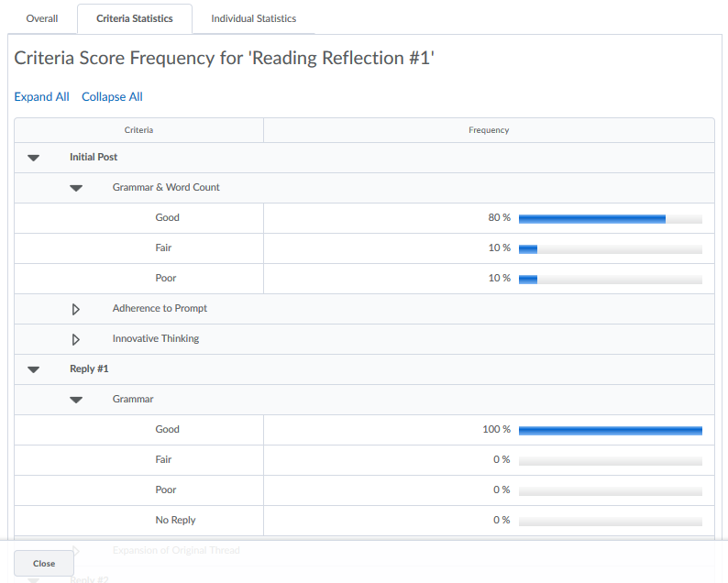Select the Criteria Statistics tab
Image resolution: width=728 pixels, height=583 pixels.
click(135, 18)
